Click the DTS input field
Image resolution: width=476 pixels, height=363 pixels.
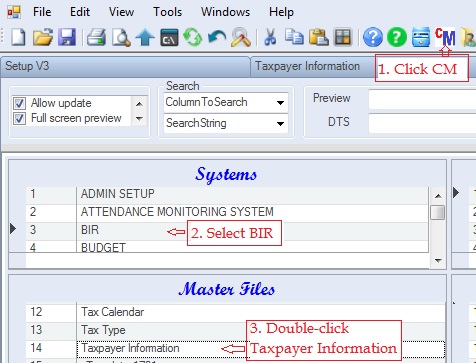coord(422,123)
